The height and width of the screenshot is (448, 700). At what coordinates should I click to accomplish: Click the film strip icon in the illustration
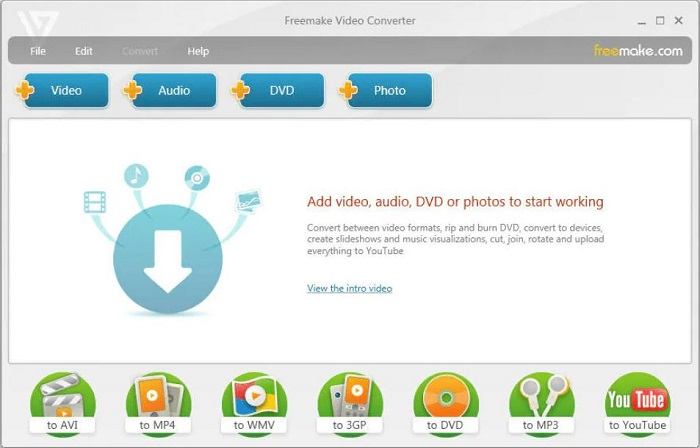tap(95, 202)
